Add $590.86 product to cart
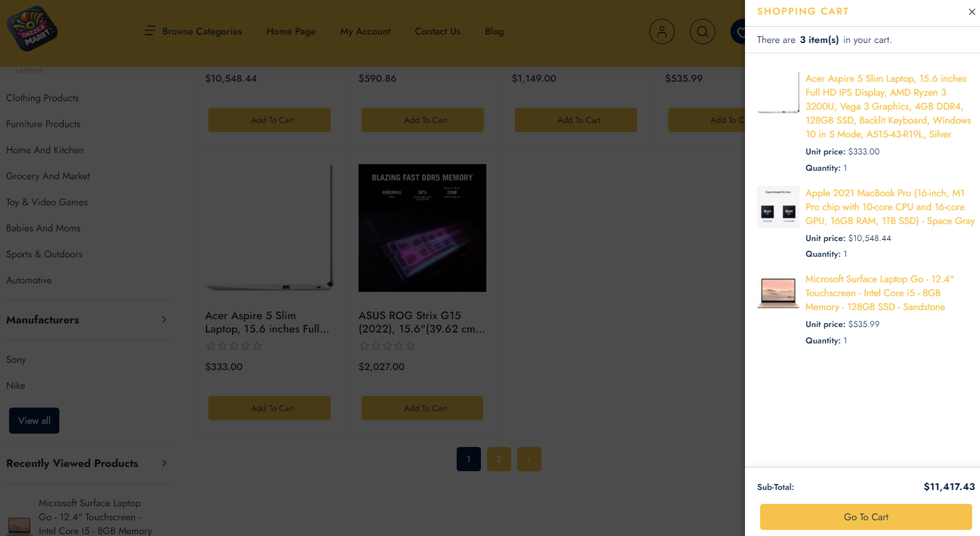 click(x=423, y=120)
